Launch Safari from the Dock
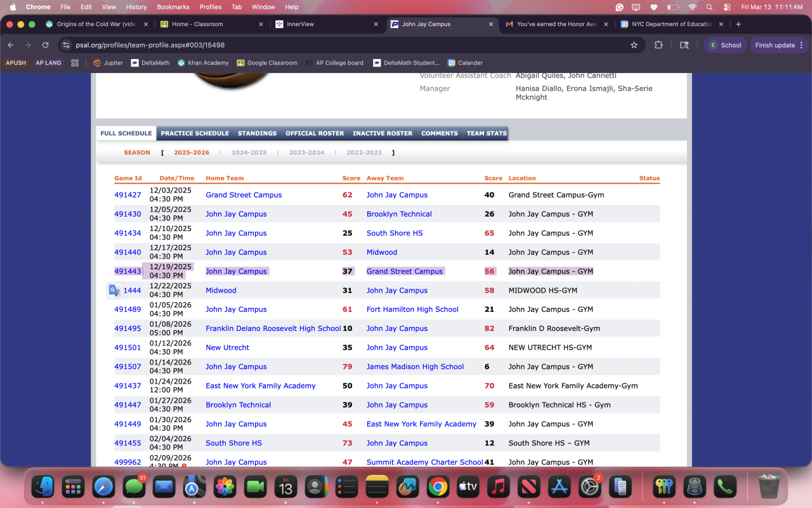This screenshot has height=508, width=812. [x=104, y=487]
